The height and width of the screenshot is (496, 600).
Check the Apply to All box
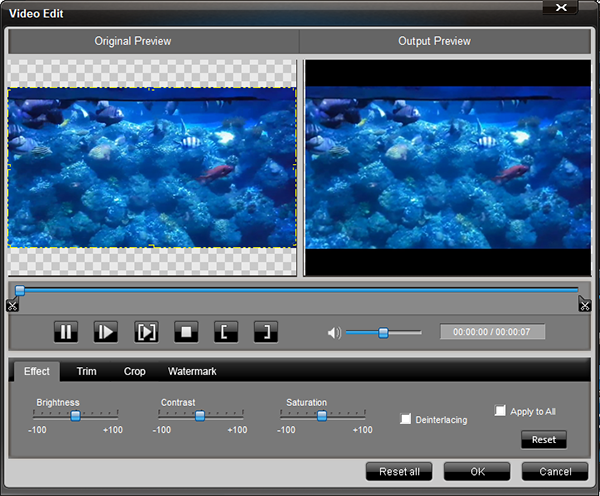500,411
